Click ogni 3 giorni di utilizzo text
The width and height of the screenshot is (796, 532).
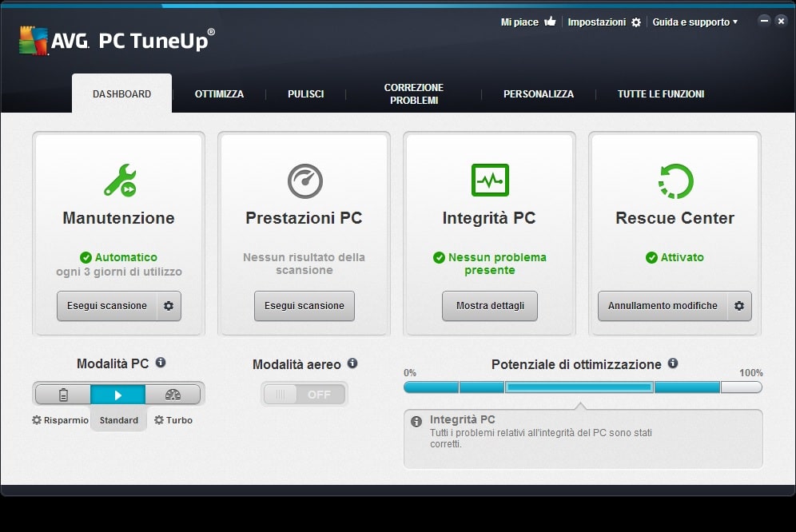pyautogui.click(x=119, y=272)
